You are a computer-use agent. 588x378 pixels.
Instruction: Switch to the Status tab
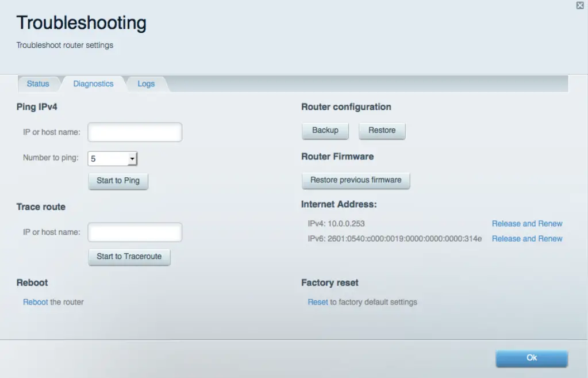(38, 83)
